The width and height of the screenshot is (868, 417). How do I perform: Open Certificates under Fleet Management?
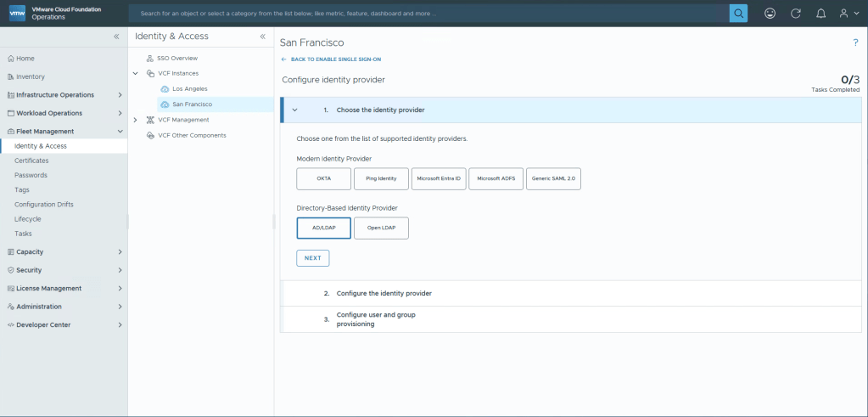point(31,161)
